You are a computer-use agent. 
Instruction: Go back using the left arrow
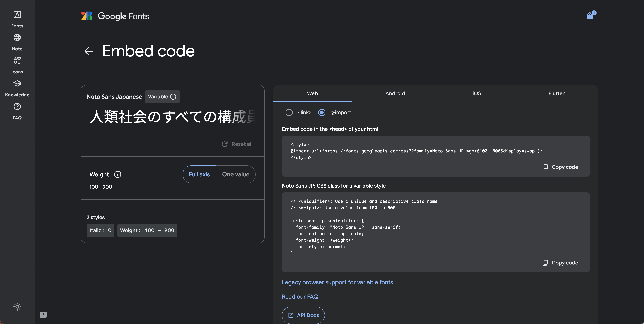tap(88, 51)
